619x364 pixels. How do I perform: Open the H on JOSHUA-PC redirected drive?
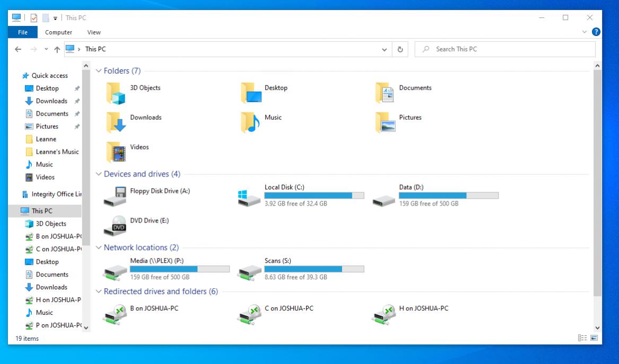click(384, 314)
